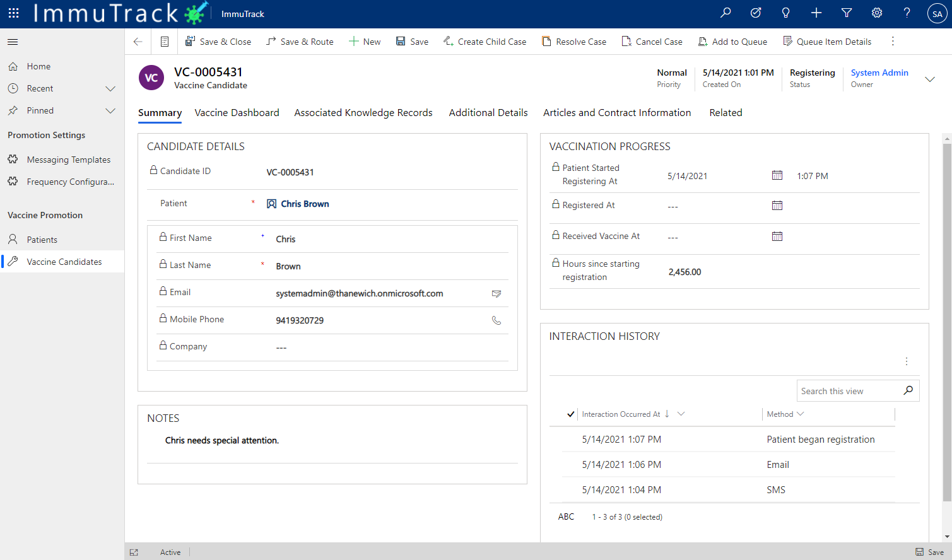Open the SA user account avatar

coord(937,13)
